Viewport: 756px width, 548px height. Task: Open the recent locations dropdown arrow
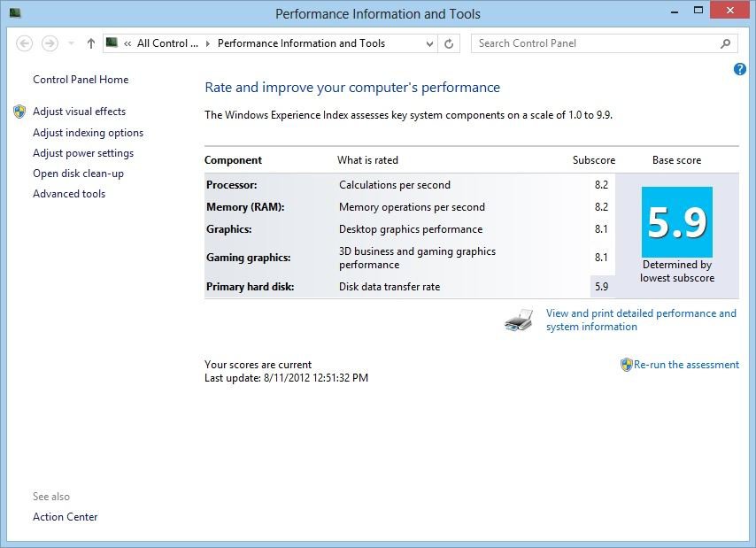tap(71, 43)
